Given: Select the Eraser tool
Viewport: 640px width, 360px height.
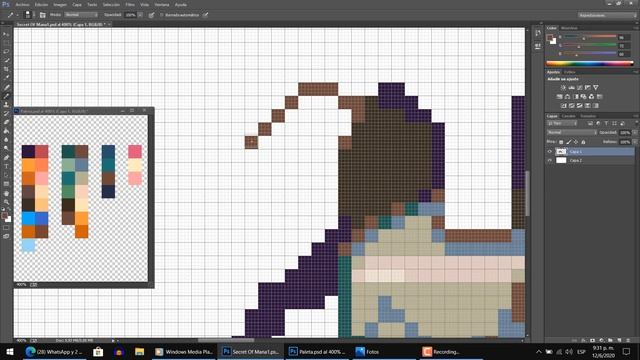Looking at the screenshot, I should pyautogui.click(x=6, y=122).
